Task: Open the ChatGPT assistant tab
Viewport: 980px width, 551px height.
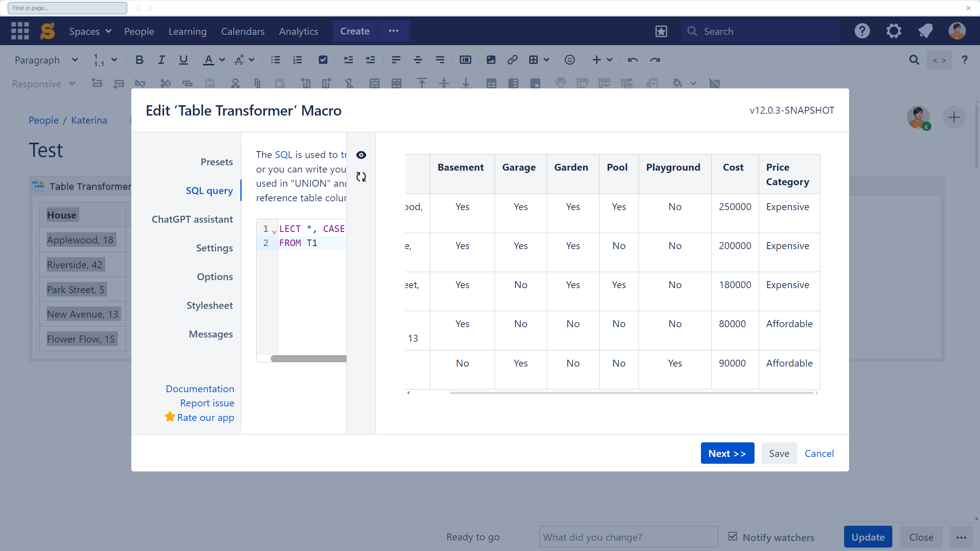Action: 192,219
